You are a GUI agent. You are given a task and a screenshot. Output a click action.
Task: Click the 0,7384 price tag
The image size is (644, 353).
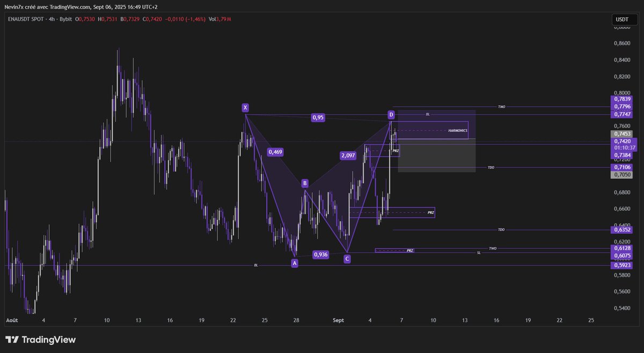(x=622, y=155)
